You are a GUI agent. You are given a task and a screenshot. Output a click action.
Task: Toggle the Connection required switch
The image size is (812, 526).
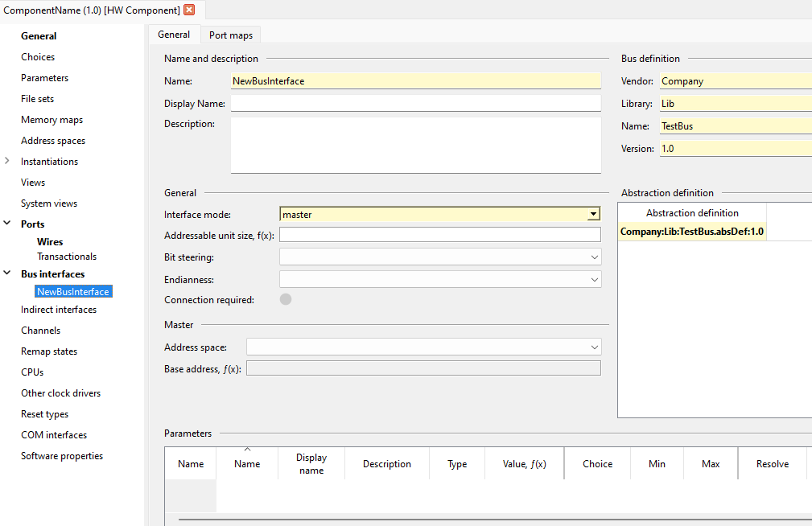(x=286, y=299)
